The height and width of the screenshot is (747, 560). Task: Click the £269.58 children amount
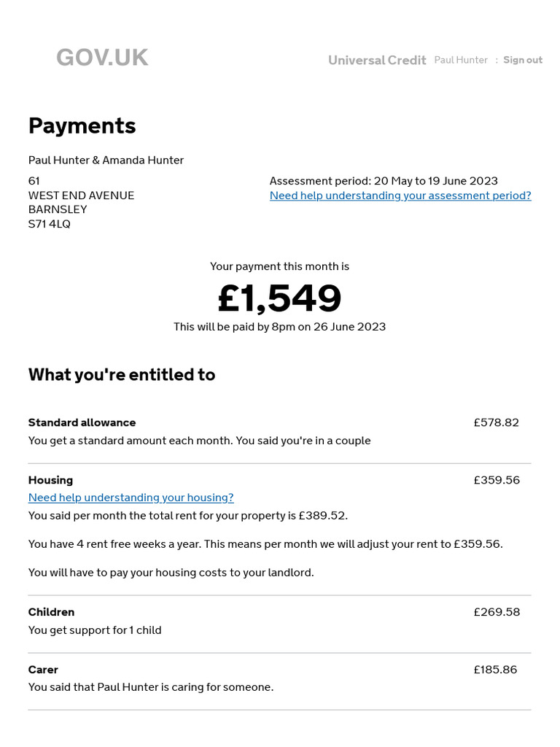pos(497,612)
